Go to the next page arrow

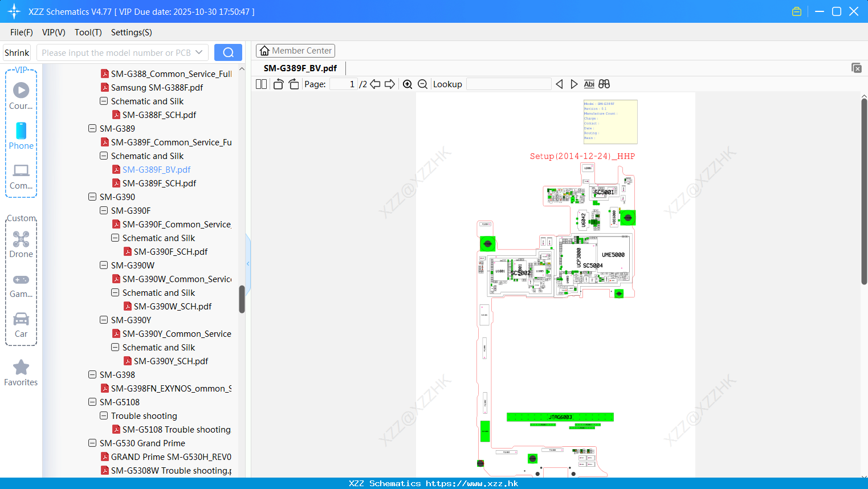(390, 84)
